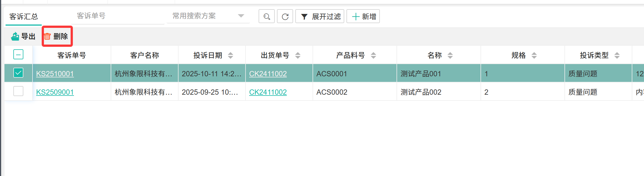Sort by 投诉日期 column arrows
This screenshot has height=176, width=644.
pyautogui.click(x=231, y=55)
